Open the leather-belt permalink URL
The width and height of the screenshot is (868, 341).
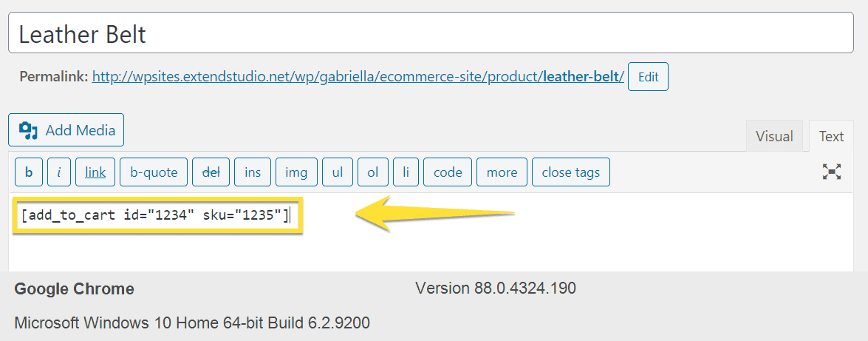tap(358, 76)
